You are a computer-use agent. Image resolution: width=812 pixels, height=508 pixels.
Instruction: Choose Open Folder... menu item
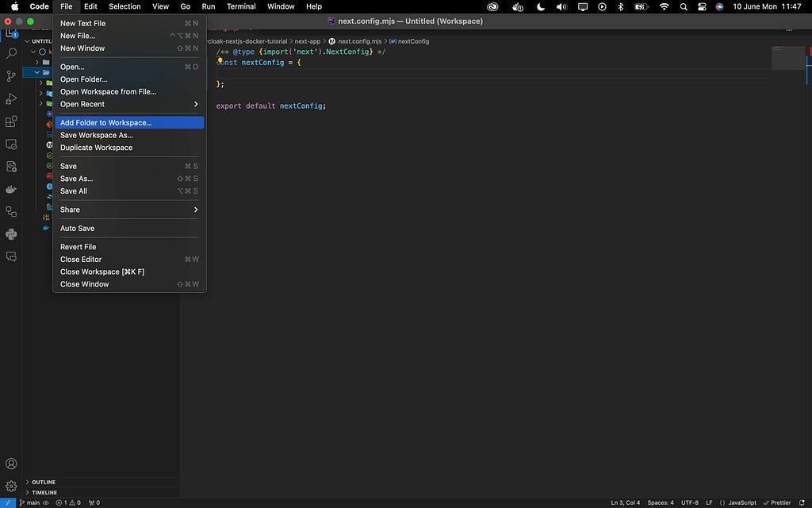click(x=129, y=79)
